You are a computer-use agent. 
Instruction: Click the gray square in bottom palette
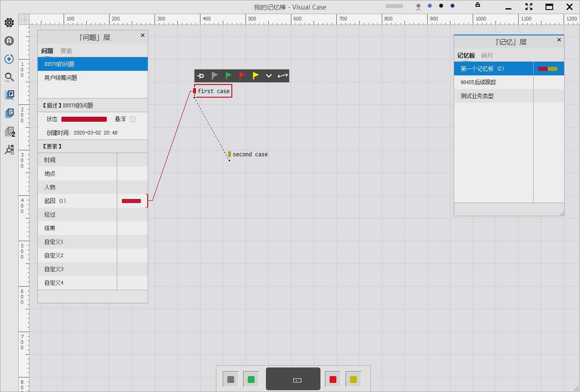click(x=230, y=379)
